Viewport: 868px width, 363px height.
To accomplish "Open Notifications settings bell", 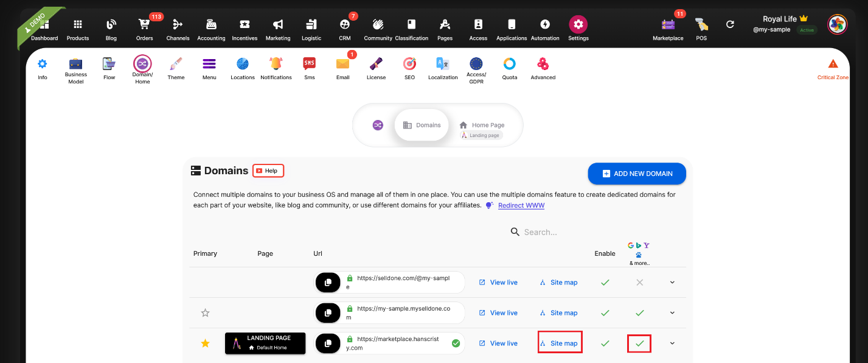I will [x=276, y=68].
